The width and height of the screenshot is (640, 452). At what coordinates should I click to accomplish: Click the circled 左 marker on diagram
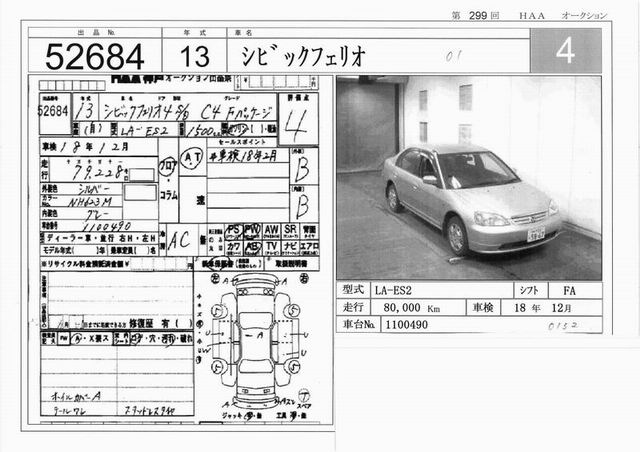pos(214,278)
